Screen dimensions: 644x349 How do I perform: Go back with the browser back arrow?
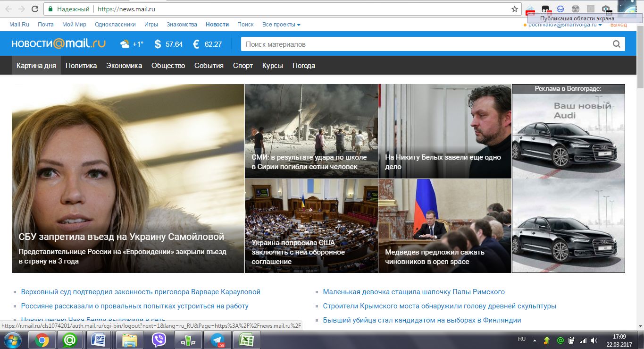8,9
